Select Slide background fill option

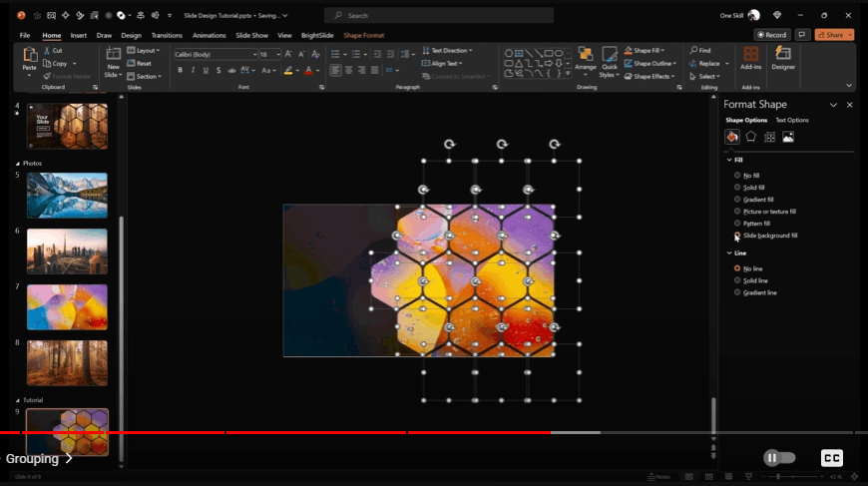[765, 236]
